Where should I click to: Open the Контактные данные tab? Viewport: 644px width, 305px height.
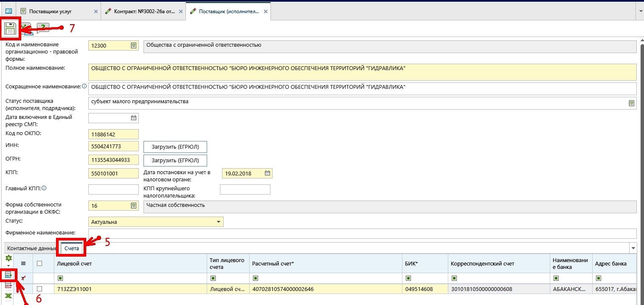tap(32, 248)
